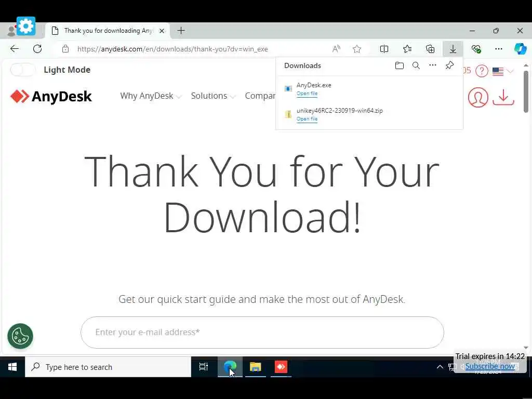View site information via the lock icon
The image size is (532, 399).
coord(65,49)
